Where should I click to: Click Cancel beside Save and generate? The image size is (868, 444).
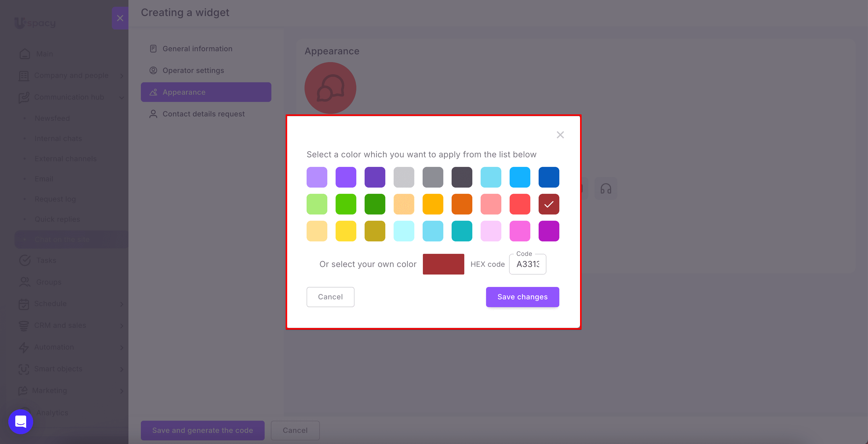pos(295,431)
